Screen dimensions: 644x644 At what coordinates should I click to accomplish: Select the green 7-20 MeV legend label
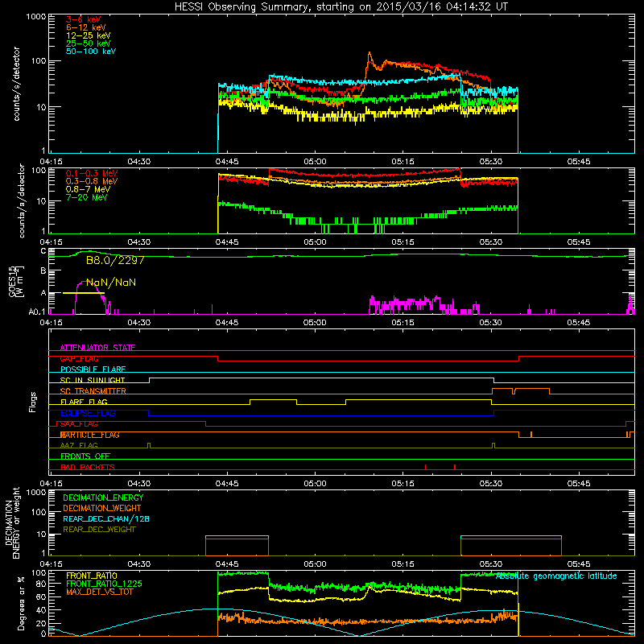[87, 197]
